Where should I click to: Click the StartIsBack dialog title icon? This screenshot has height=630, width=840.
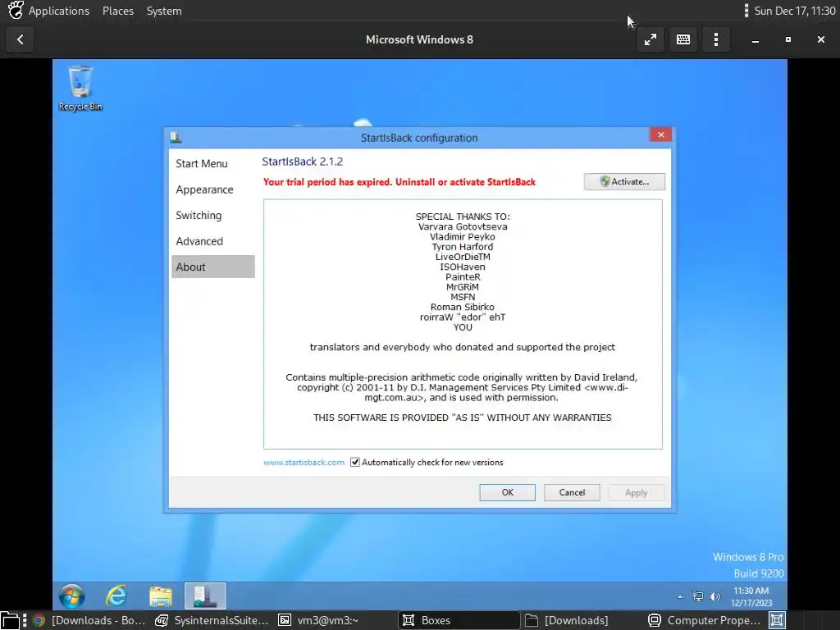(176, 138)
